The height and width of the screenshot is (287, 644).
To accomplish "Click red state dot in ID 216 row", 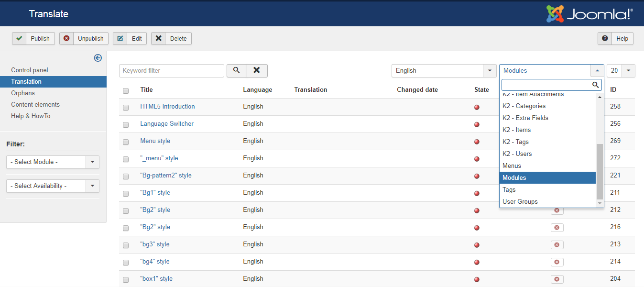I will tap(477, 228).
